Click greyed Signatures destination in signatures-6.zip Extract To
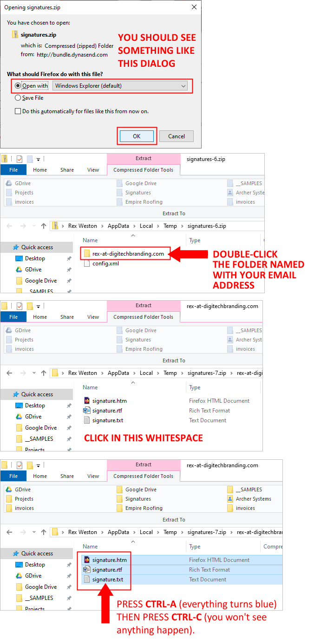This screenshot has height=644, width=314. [138, 193]
